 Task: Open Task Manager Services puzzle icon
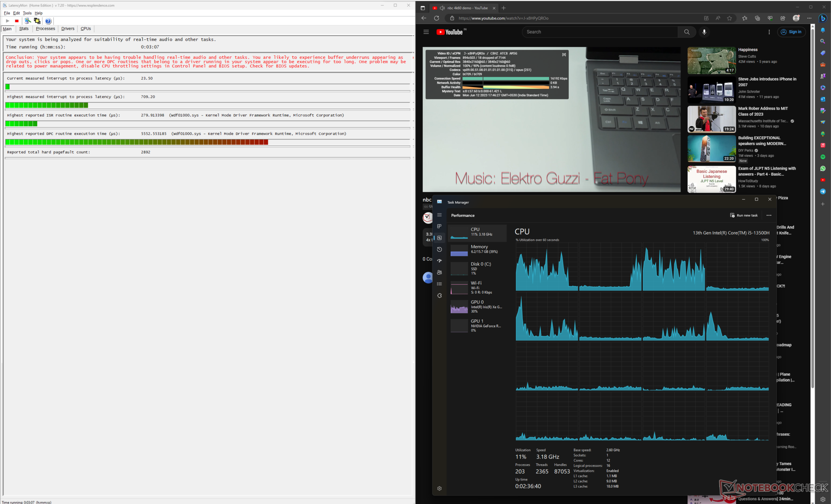click(x=439, y=295)
